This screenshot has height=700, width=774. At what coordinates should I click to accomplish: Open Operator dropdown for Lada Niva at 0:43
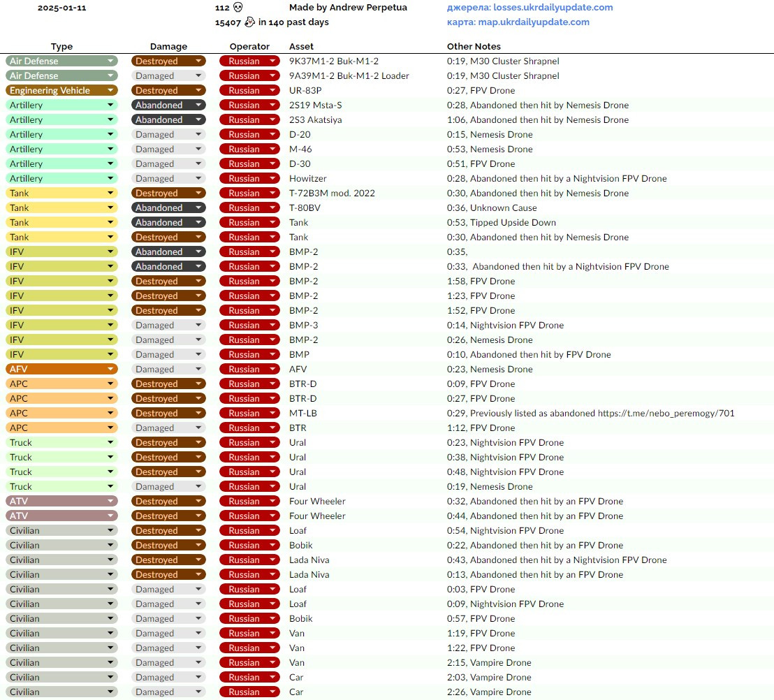click(250, 560)
